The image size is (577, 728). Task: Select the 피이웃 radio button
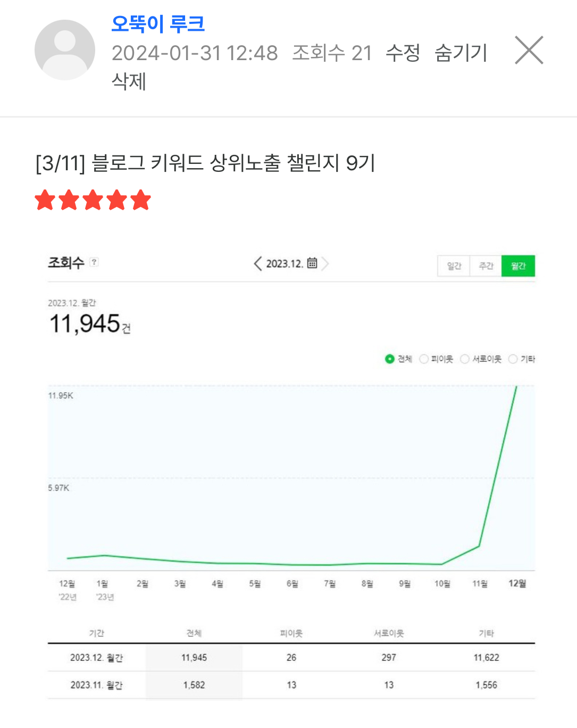(424, 359)
